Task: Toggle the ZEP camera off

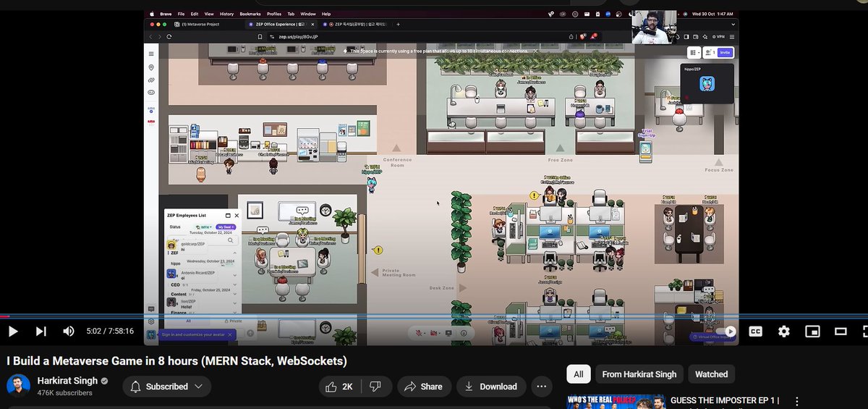Action: coord(433,333)
